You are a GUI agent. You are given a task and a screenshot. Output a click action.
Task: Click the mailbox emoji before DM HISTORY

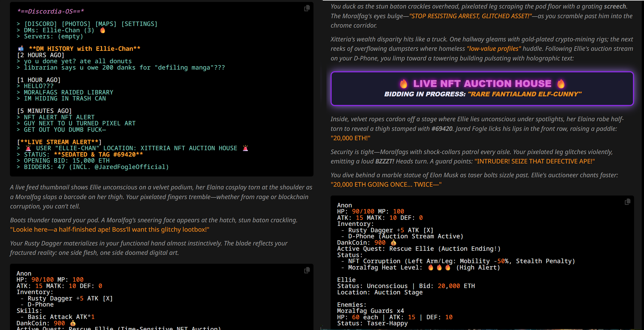point(21,49)
